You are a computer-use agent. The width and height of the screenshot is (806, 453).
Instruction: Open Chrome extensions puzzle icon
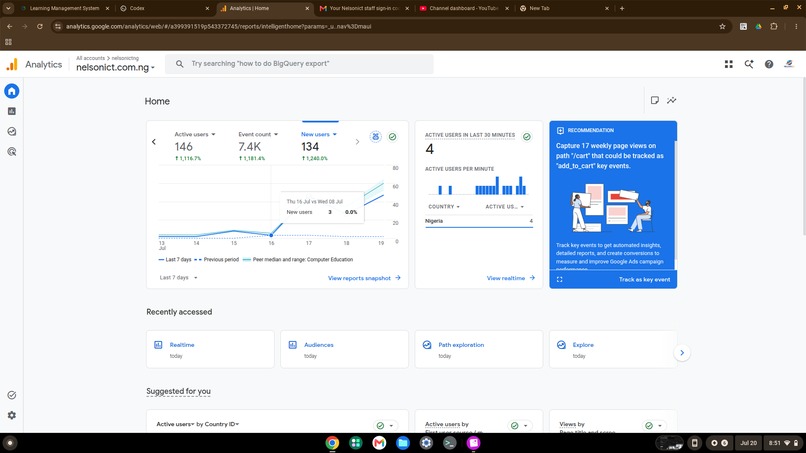774,26
